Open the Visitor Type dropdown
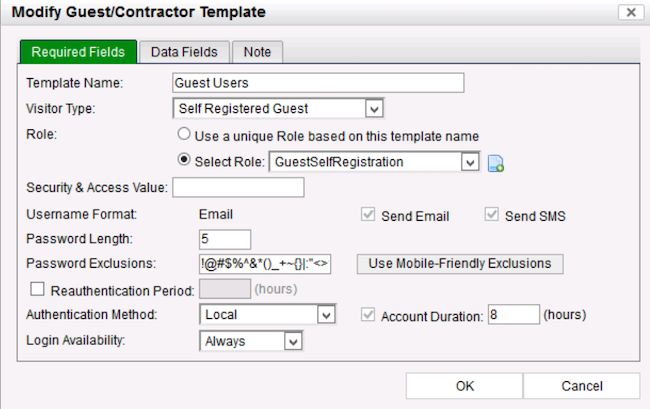Viewport: 650px width, 409px height. click(x=373, y=108)
